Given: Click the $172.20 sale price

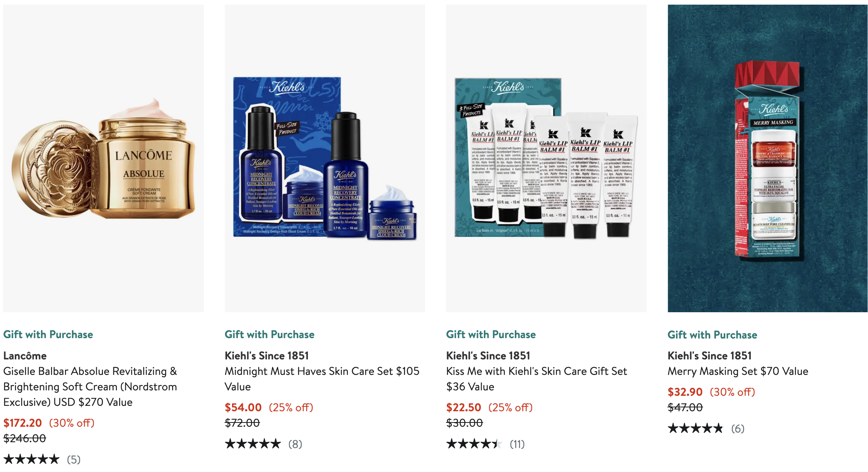Looking at the screenshot, I should point(22,423).
